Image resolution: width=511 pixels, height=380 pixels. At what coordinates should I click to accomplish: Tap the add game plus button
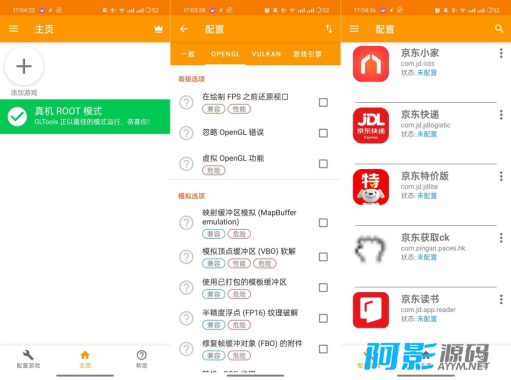[24, 66]
